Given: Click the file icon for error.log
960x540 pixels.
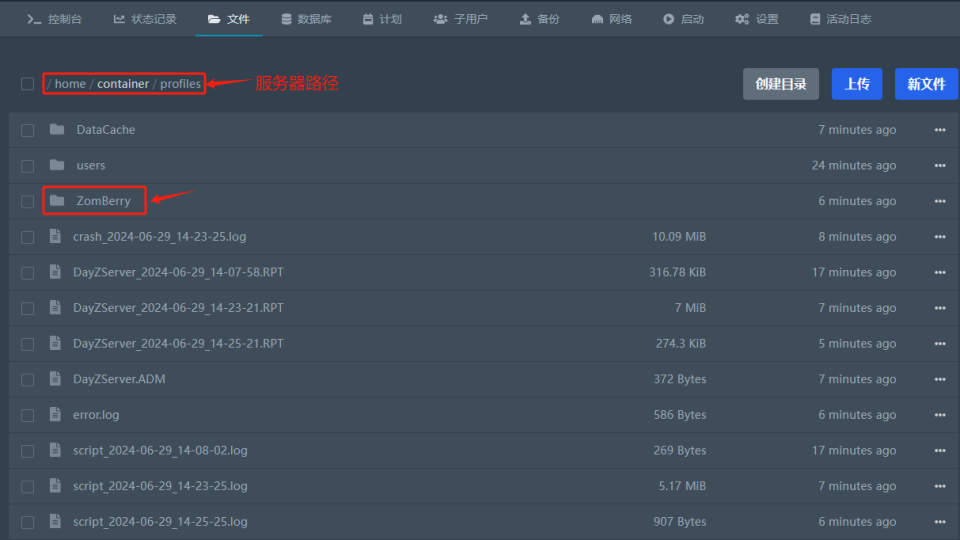Looking at the screenshot, I should pos(55,415).
